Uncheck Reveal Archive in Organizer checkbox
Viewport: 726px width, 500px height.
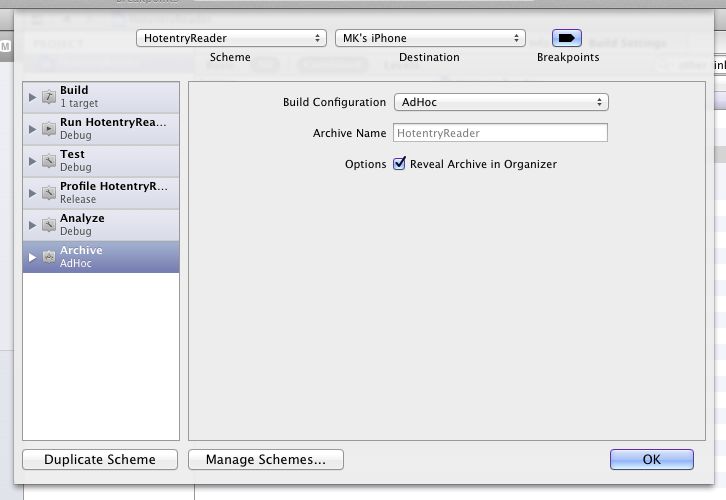399,163
